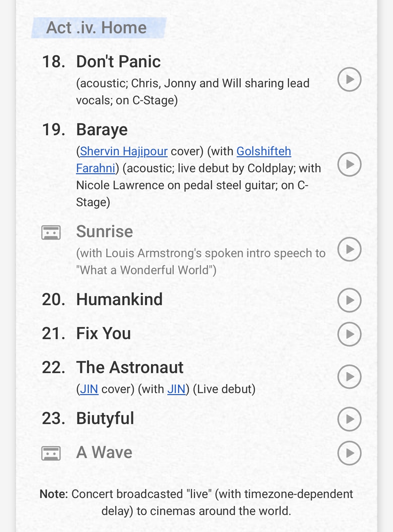393x532 pixels.
Task: Select The Astronaut song title
Action: coord(130,367)
